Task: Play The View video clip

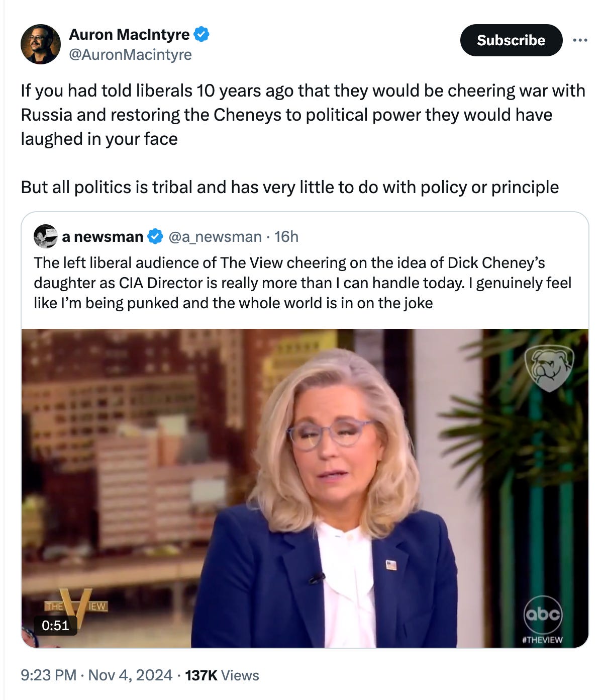Action: (x=305, y=488)
